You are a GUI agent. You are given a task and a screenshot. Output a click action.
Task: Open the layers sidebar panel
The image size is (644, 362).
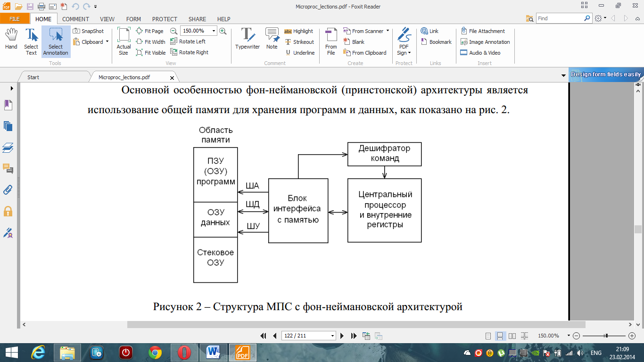coord(8,148)
